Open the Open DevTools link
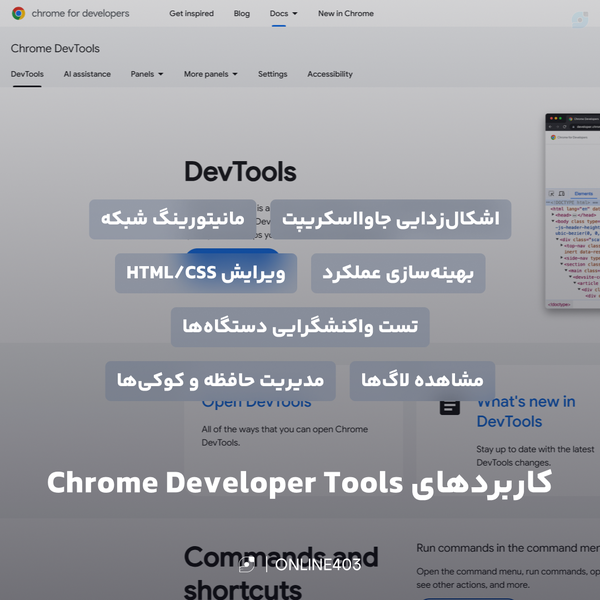The image size is (600, 600). click(x=256, y=404)
